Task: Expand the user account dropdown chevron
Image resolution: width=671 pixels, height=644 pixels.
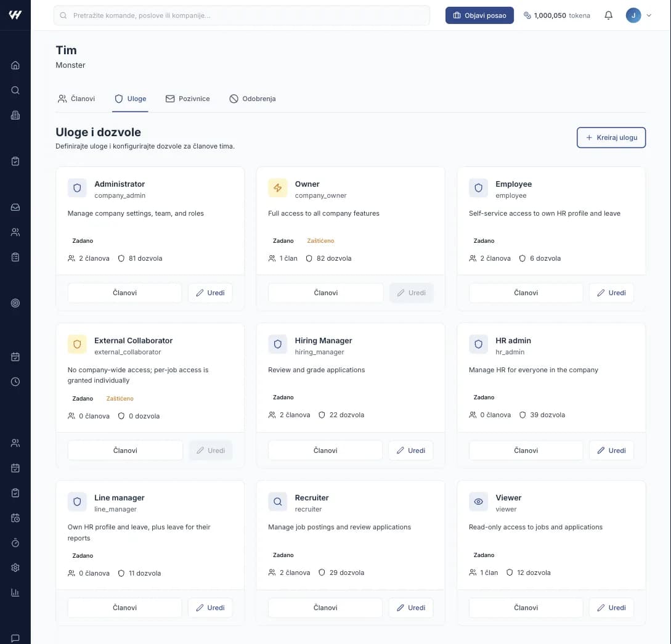Action: (649, 15)
